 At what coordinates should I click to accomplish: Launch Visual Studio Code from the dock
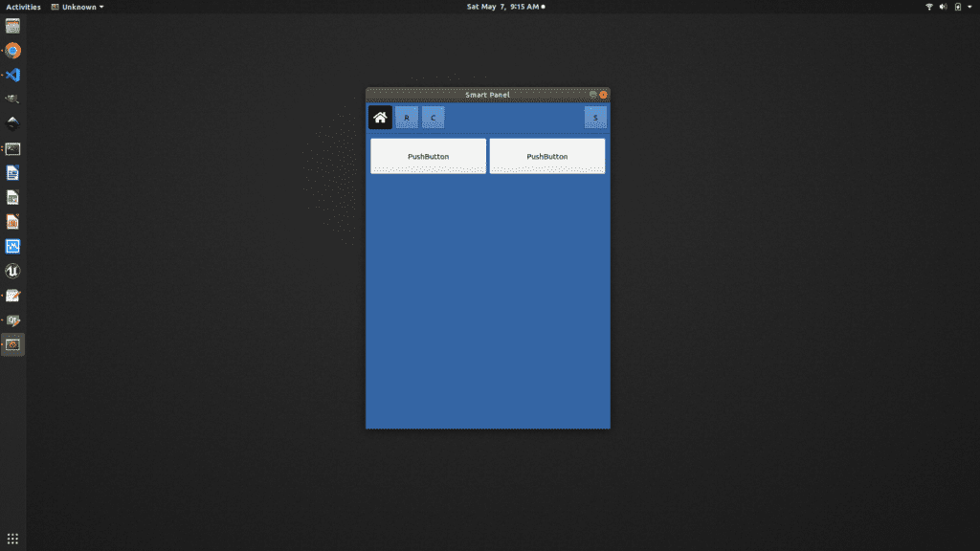13,76
